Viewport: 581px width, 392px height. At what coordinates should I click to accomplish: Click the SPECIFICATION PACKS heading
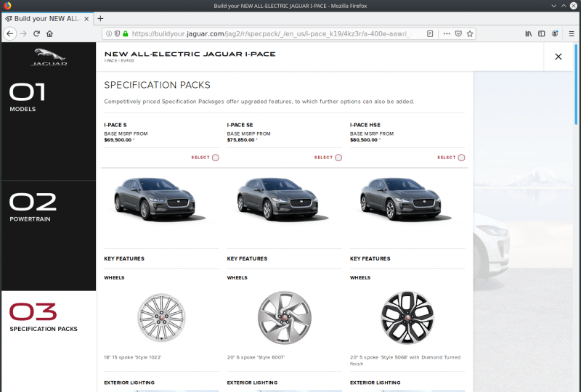[x=157, y=85]
